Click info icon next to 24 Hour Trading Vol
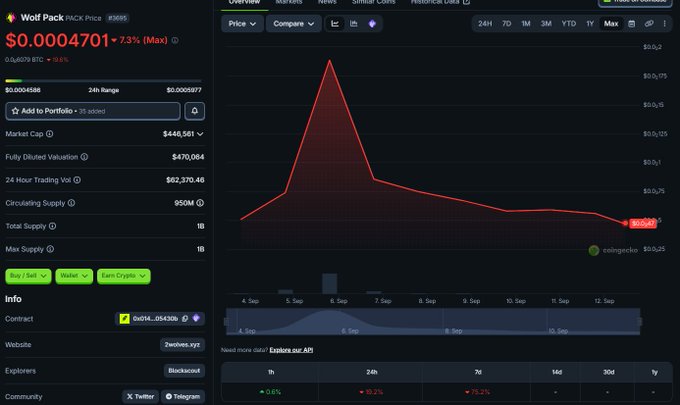 tap(77, 180)
